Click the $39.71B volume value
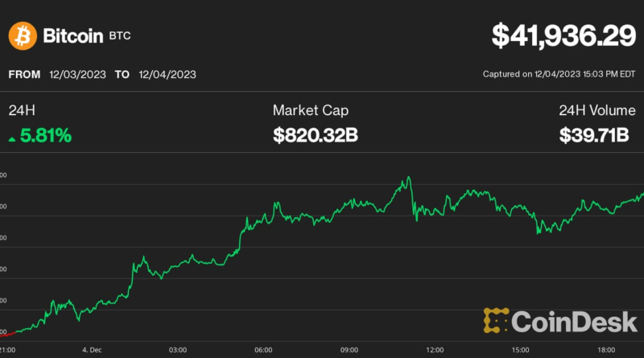 point(594,137)
